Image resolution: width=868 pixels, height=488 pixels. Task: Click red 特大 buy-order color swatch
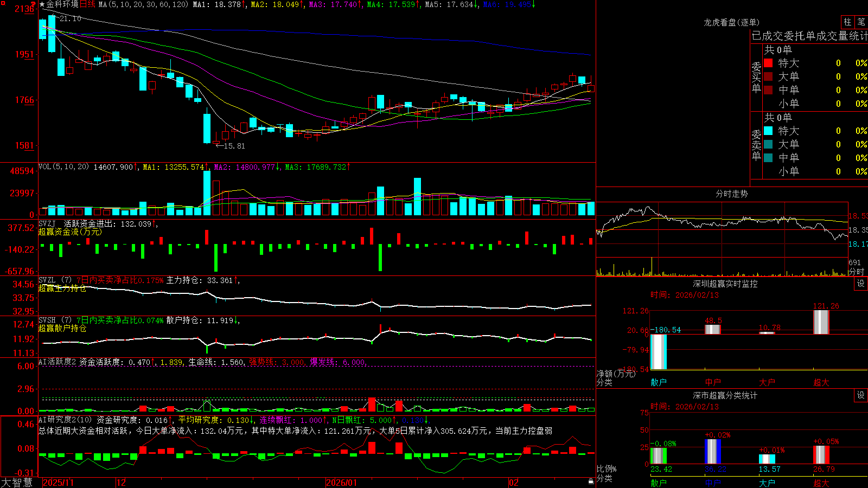(x=768, y=63)
